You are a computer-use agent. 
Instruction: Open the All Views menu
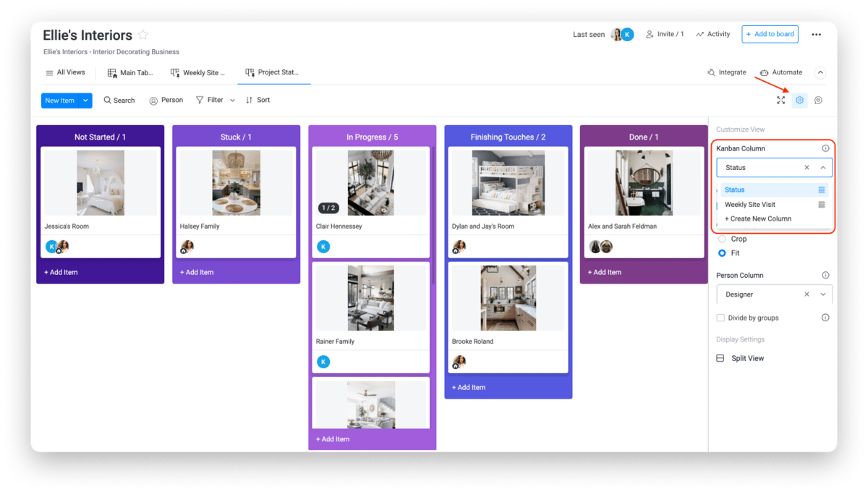65,72
